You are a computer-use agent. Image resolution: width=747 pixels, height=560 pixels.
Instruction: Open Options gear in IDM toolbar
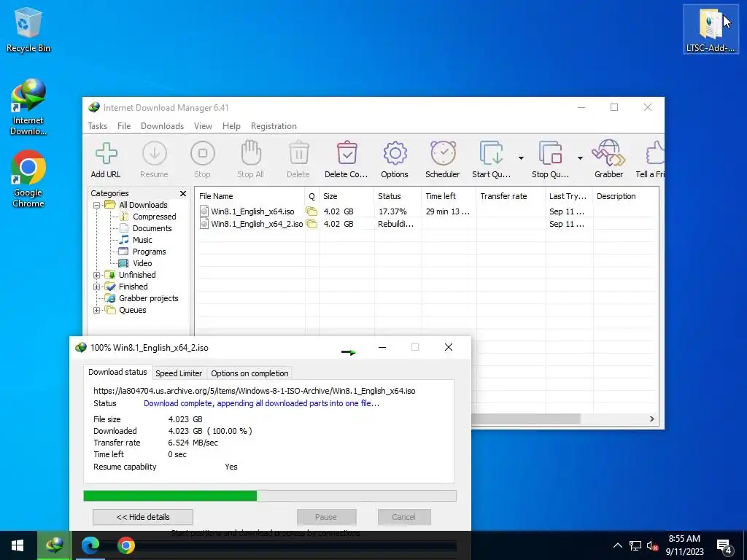(395, 153)
